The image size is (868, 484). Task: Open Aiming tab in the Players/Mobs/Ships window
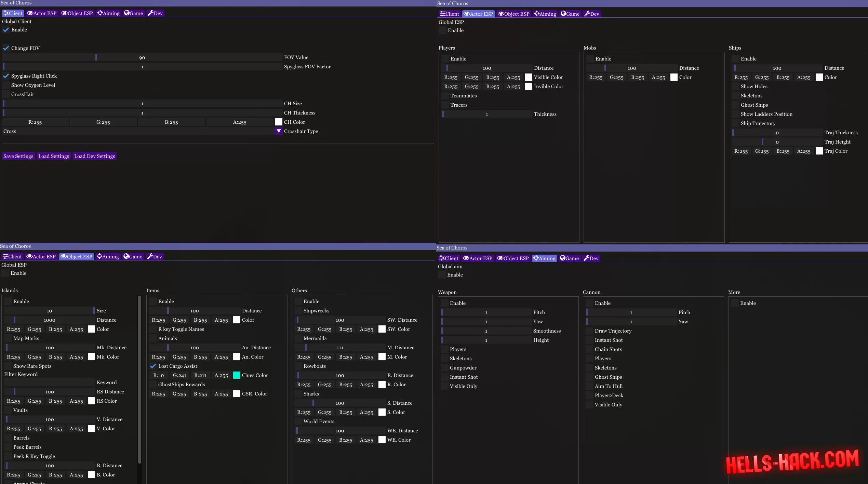point(545,14)
